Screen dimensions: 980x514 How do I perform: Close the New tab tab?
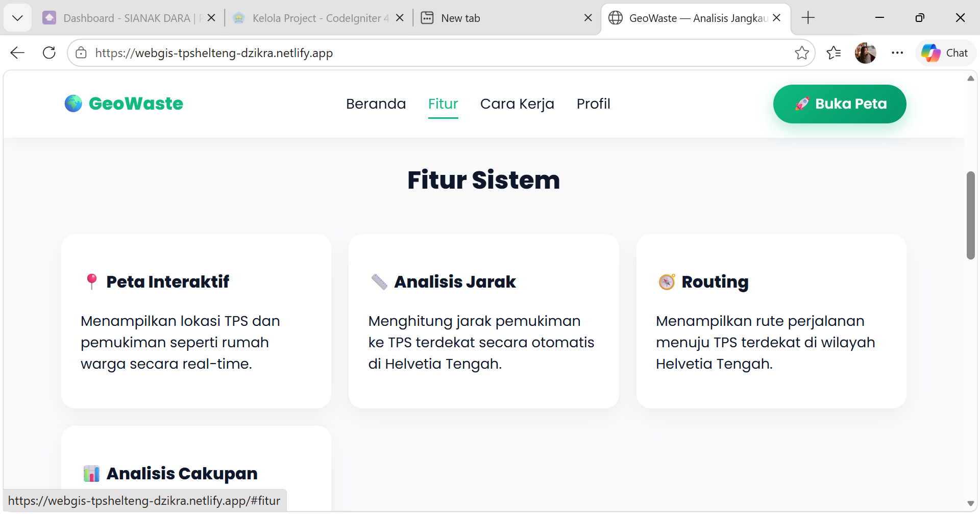click(588, 18)
